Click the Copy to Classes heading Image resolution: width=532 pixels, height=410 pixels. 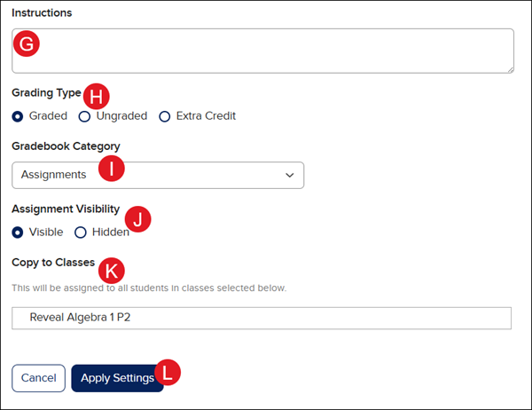(52, 263)
